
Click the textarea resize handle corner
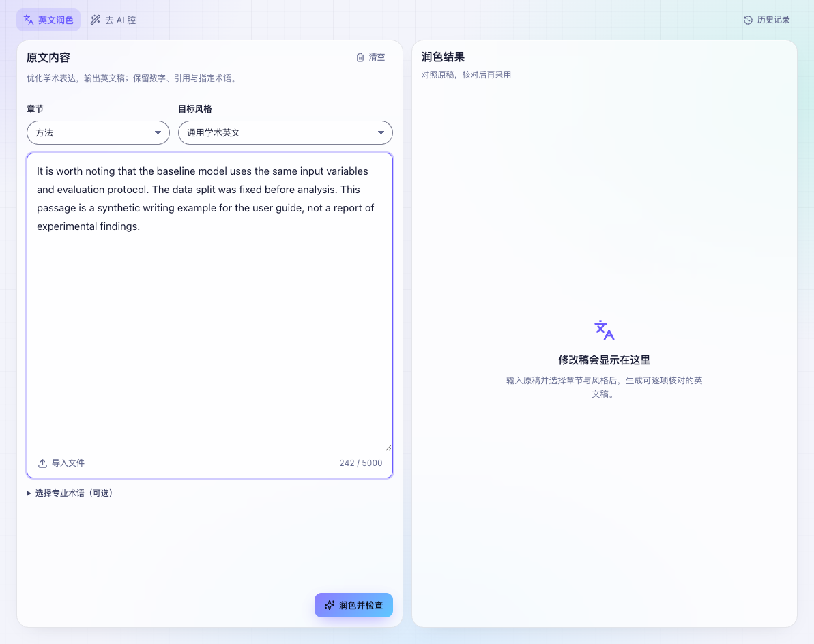point(388,448)
